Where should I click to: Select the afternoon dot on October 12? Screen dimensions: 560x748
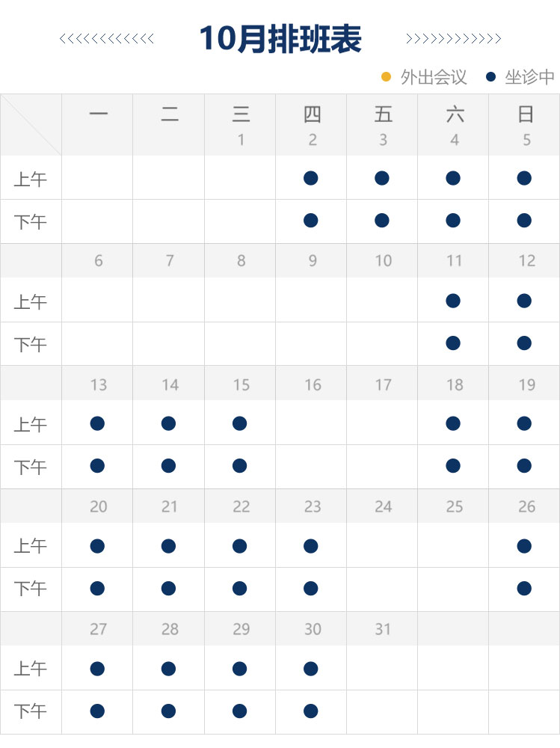point(524,343)
